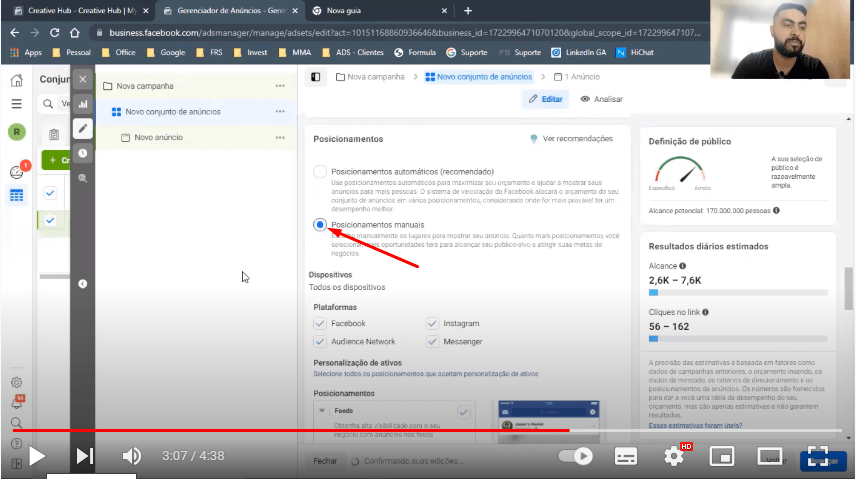Click the green R account avatar
This screenshot has width=856, height=479.
pos(16,132)
